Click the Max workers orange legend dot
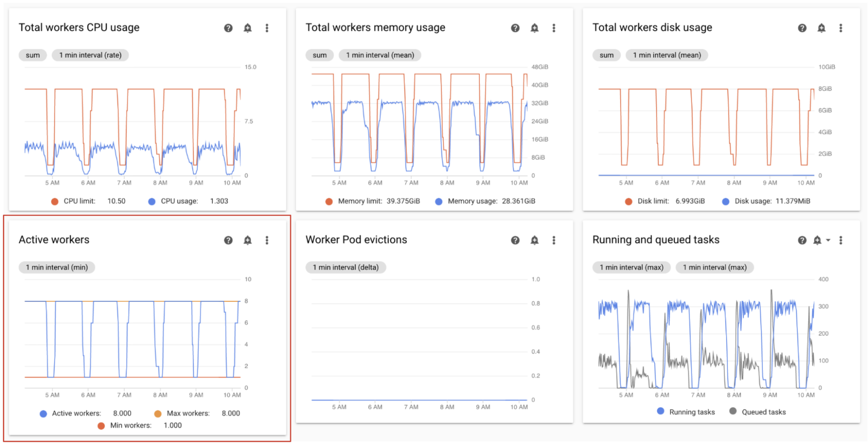This screenshot has width=868, height=443. coord(158,413)
